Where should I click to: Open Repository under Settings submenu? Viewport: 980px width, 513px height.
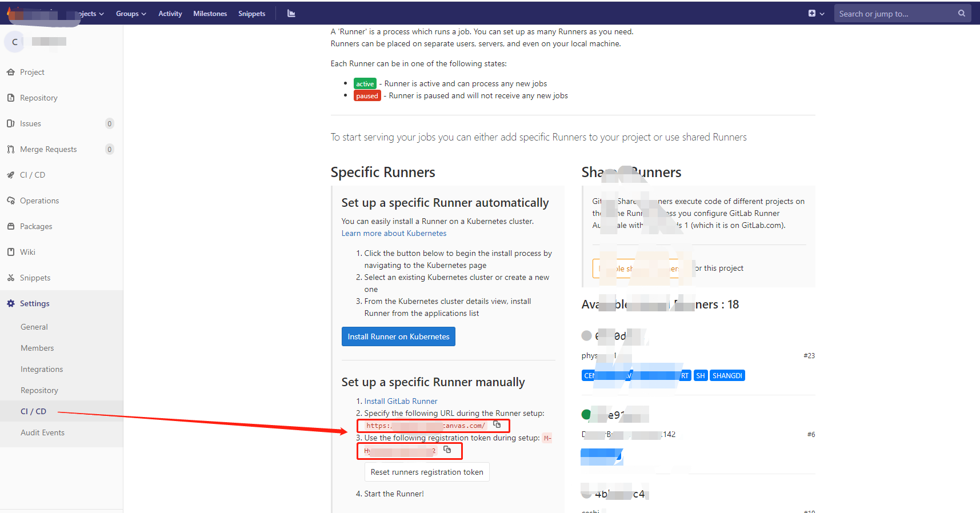click(x=39, y=390)
